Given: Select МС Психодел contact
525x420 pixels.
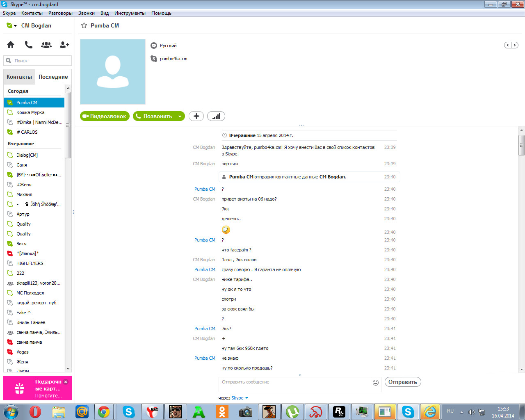Looking at the screenshot, I should [34, 293].
